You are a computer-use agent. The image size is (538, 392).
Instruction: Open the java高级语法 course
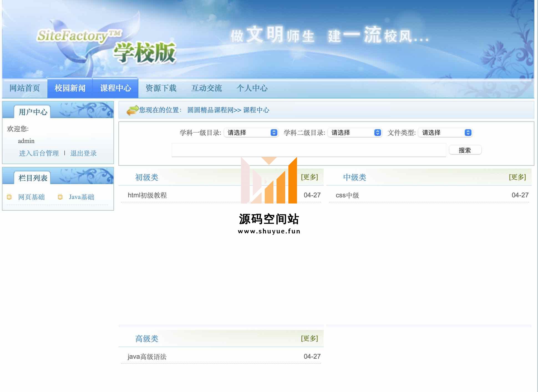[147, 357]
